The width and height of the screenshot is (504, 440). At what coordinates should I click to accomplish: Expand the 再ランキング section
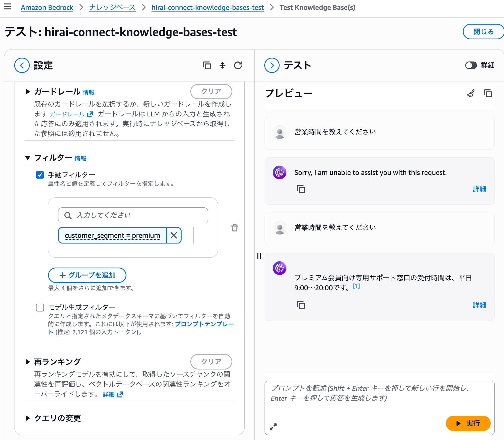point(27,362)
